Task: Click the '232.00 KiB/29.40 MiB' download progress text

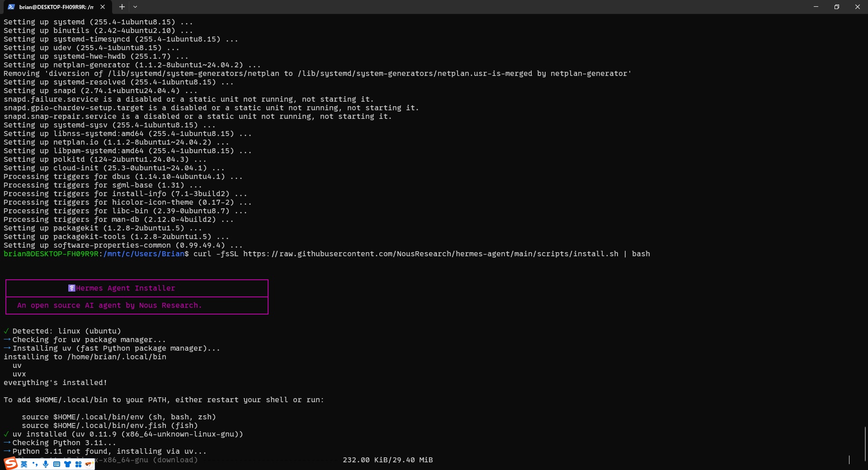Action: 388,460
